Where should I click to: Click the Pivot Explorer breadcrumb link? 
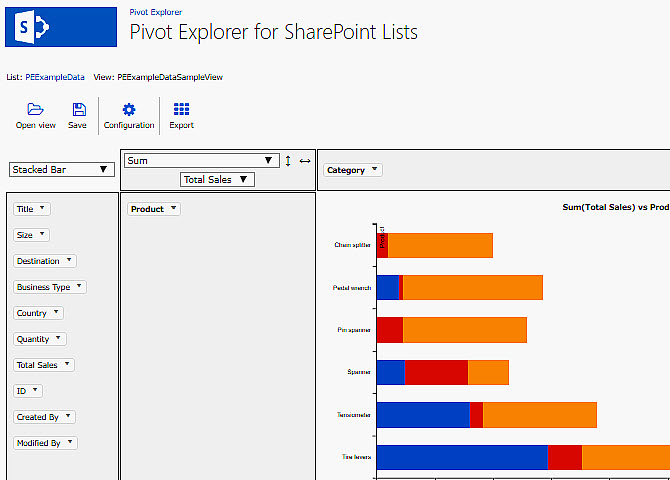(156, 12)
